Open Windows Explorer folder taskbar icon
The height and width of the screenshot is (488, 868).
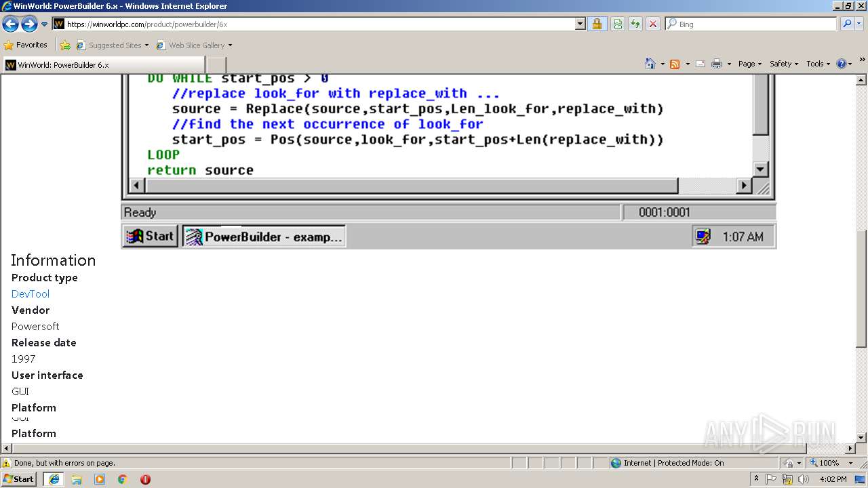[77, 479]
